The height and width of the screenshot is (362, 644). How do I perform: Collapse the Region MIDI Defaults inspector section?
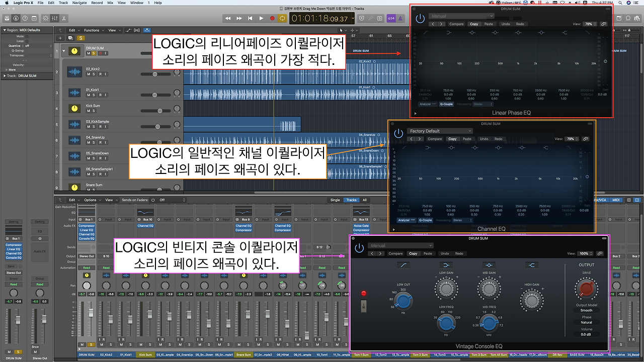(5, 30)
